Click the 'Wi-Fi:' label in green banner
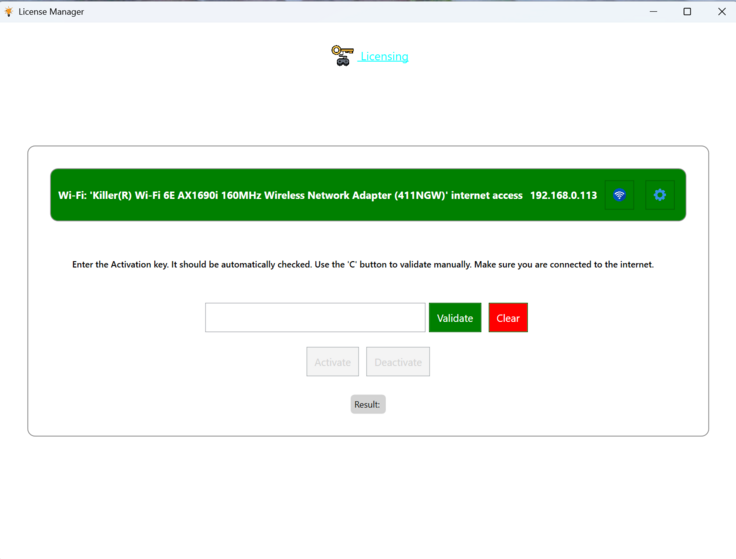The width and height of the screenshot is (736, 559). point(72,195)
